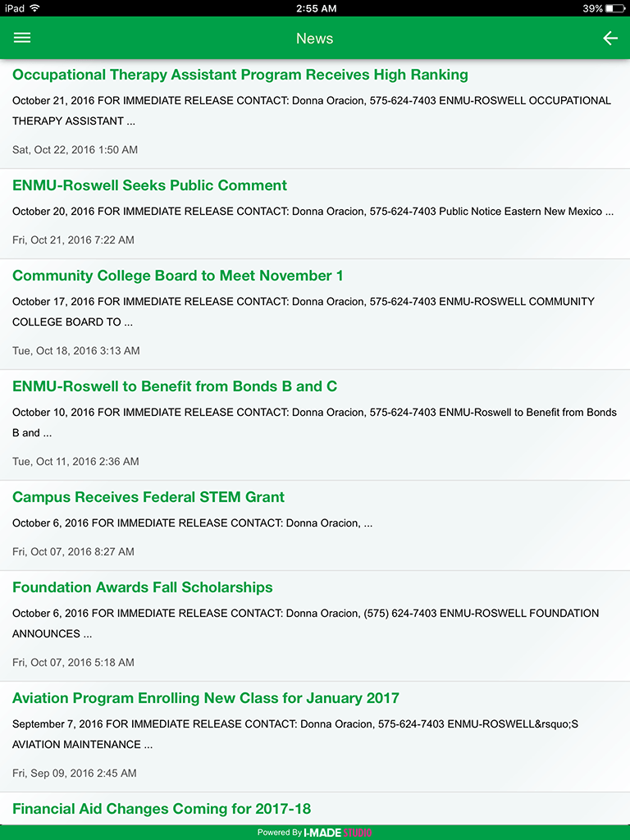Screen dimensions: 630x840
Task: Tap the News title in header
Action: [x=315, y=39]
